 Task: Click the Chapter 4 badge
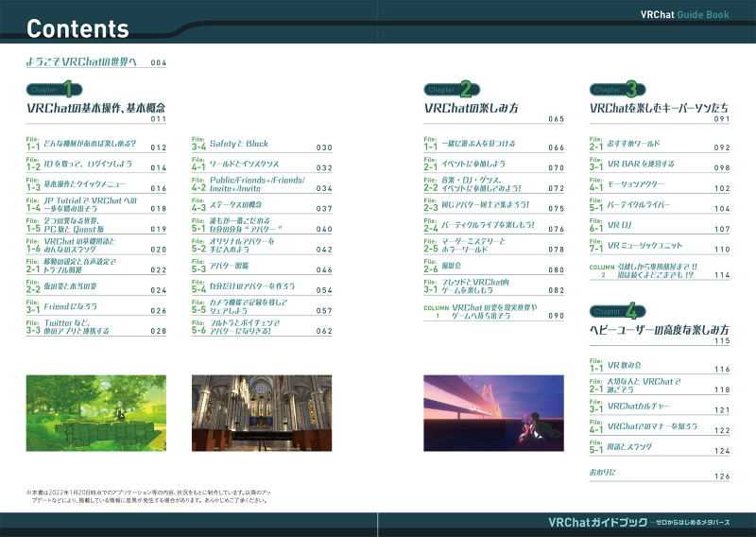pos(618,312)
